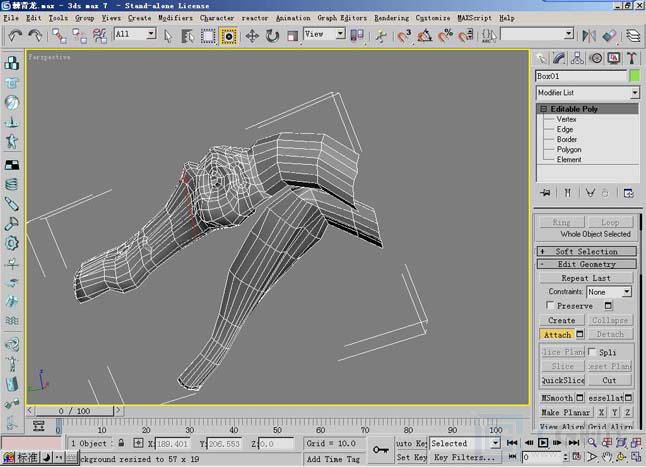Click the Rectangular Selection Region icon

coord(208,36)
